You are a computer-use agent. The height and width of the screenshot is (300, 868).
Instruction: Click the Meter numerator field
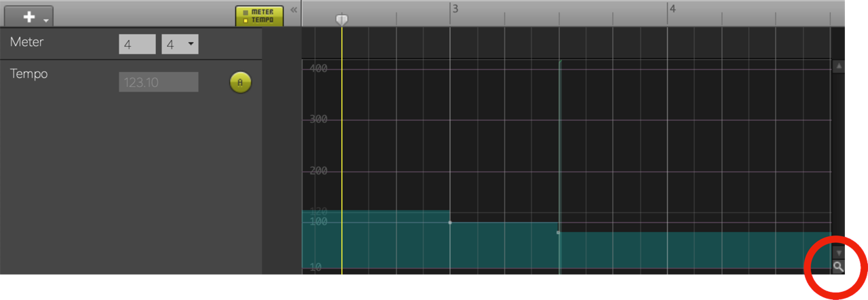[137, 45]
